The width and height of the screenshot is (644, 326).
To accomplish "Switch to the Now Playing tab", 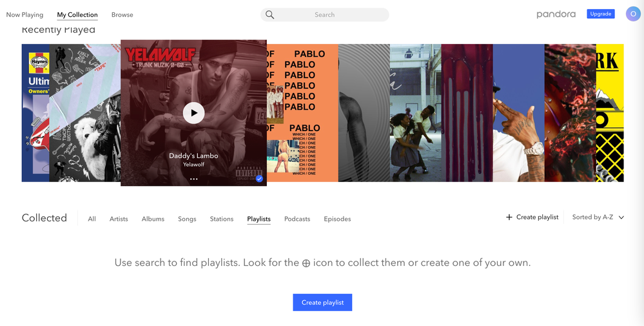I will (x=24, y=15).
